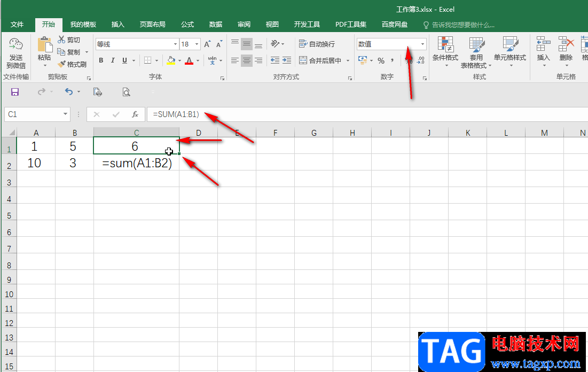Apply yellow fill color bucket
This screenshot has height=372, width=588.
pos(171,60)
